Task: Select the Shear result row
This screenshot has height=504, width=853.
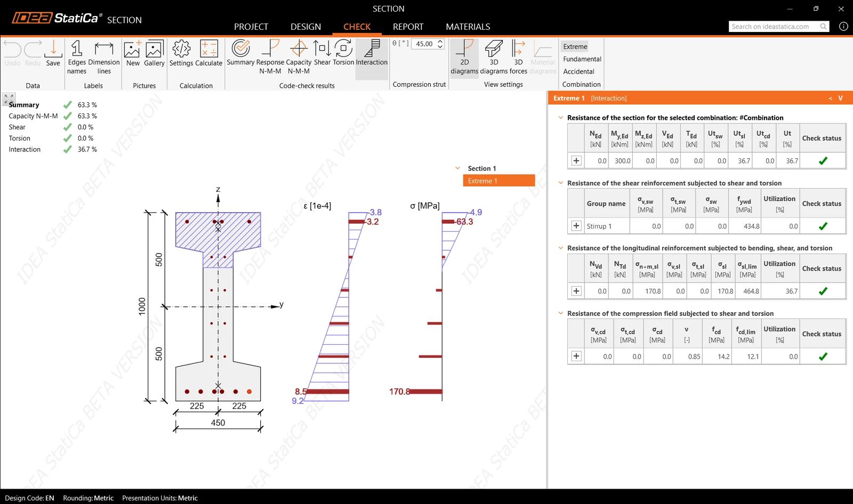Action: click(x=53, y=127)
